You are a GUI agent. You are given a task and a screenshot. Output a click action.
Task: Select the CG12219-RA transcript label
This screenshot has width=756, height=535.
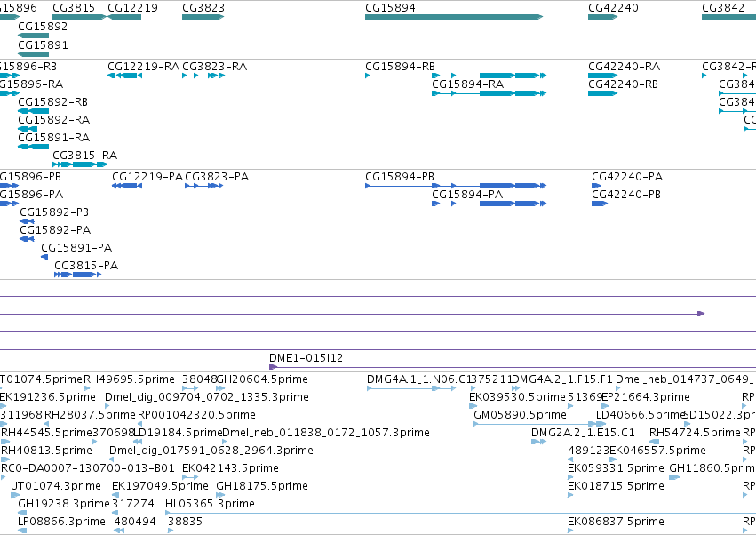(x=143, y=66)
